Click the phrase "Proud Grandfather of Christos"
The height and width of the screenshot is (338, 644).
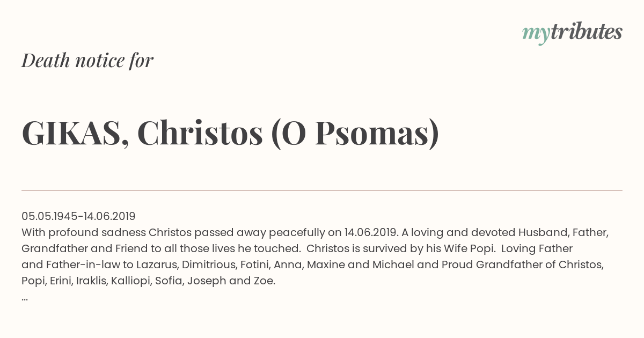click(x=539, y=265)
